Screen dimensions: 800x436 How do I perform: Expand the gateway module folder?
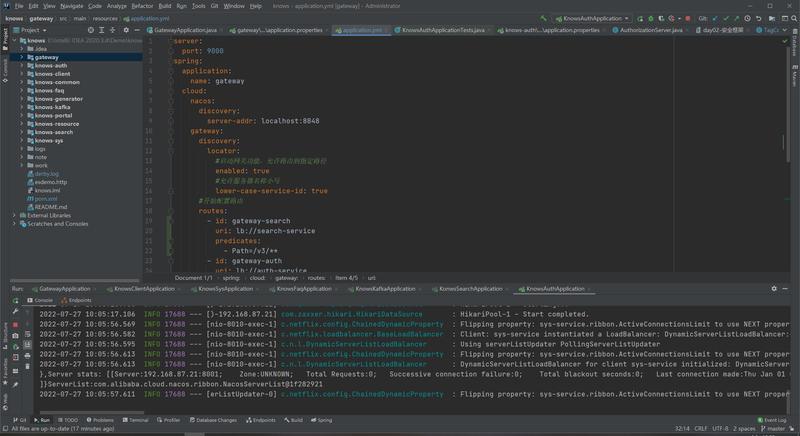click(x=22, y=57)
